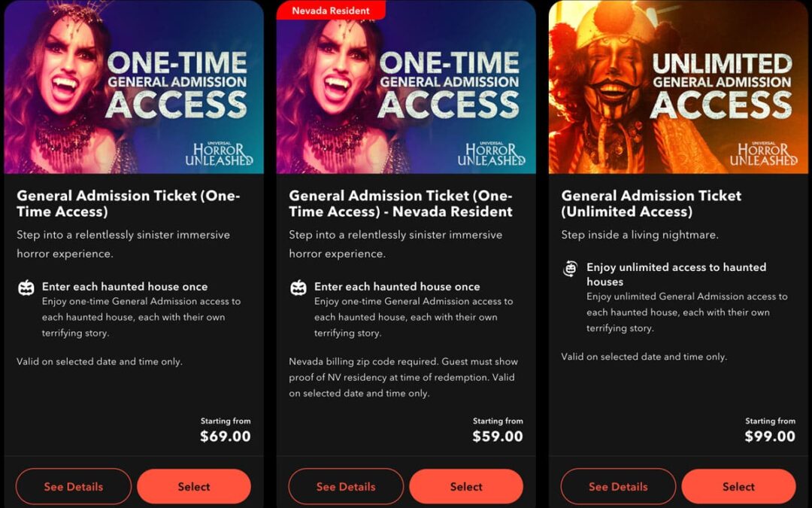This screenshot has width=812, height=508.
Task: Click the $69.00 starting price
Action: click(226, 436)
